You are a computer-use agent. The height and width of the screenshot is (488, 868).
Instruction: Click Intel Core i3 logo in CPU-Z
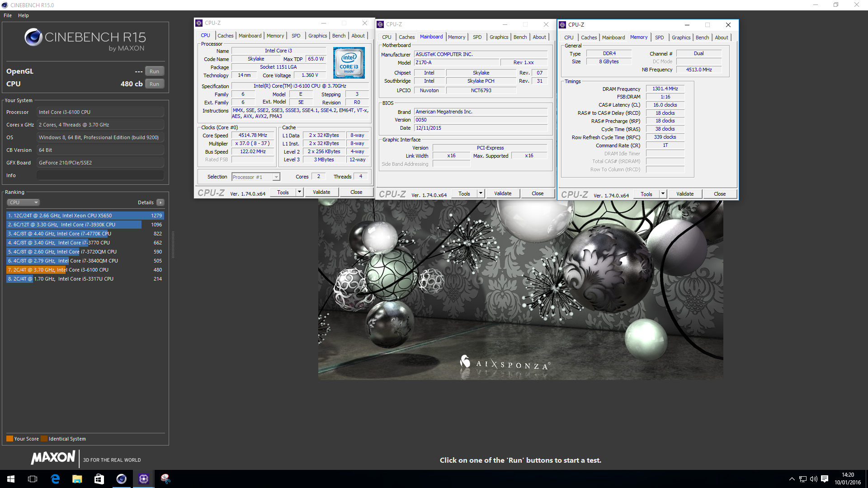[x=349, y=63]
